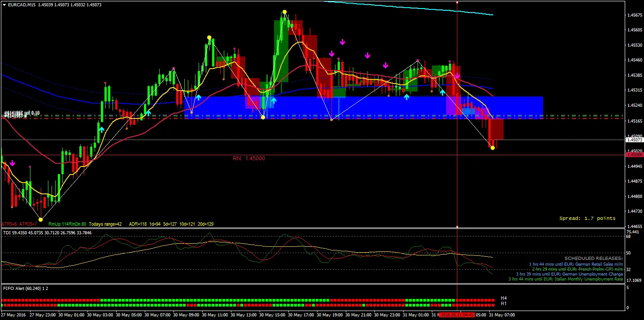Click the 1.44800 price axis label
Image resolution: width=644 pixels, height=320 pixels.
[x=635, y=197]
